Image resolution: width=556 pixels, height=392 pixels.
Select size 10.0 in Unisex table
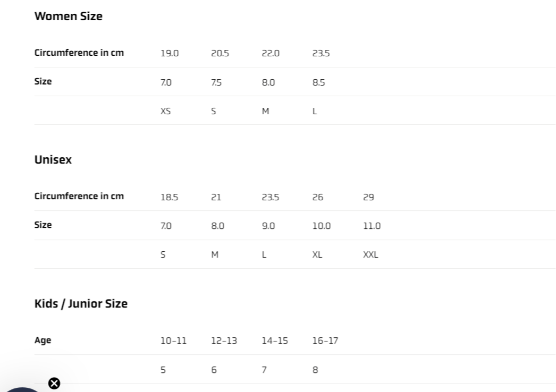(321, 226)
